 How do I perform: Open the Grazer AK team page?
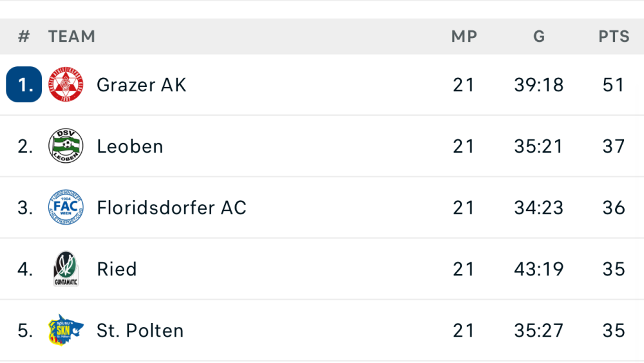141,85
